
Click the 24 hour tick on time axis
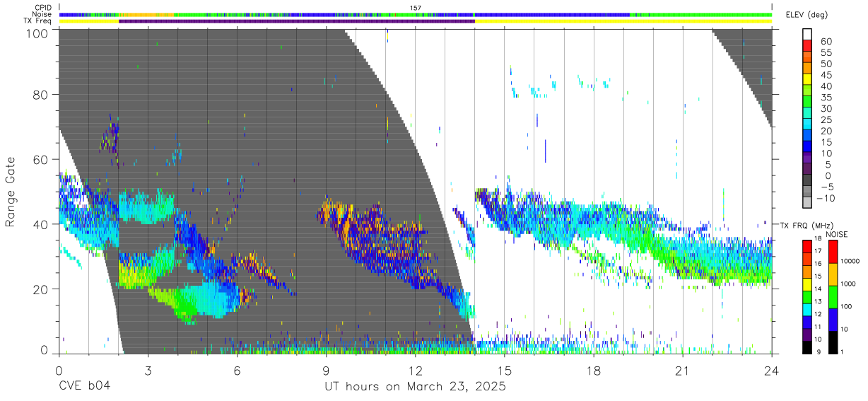772,370
